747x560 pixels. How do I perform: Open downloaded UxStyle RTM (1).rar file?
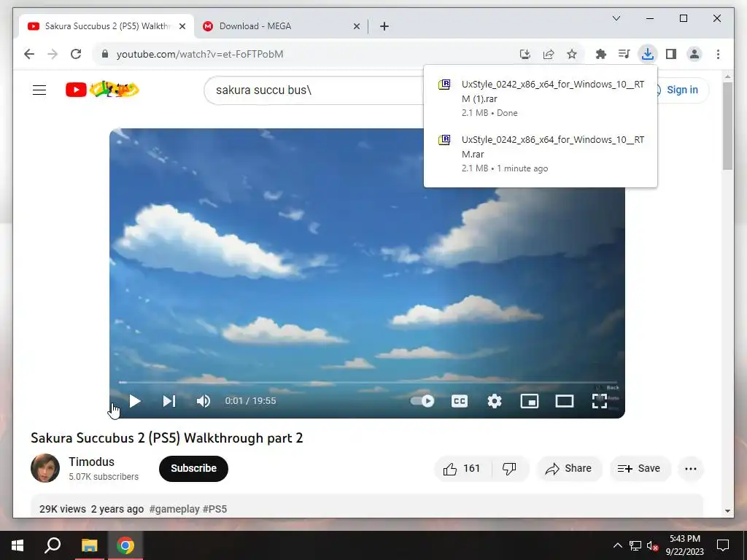click(541, 98)
